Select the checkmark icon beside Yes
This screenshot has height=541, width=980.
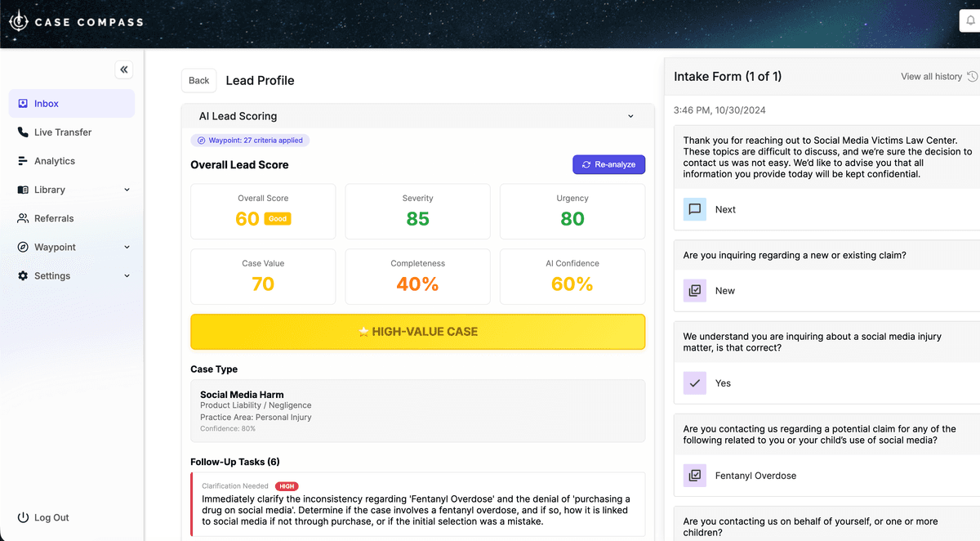[x=695, y=382]
